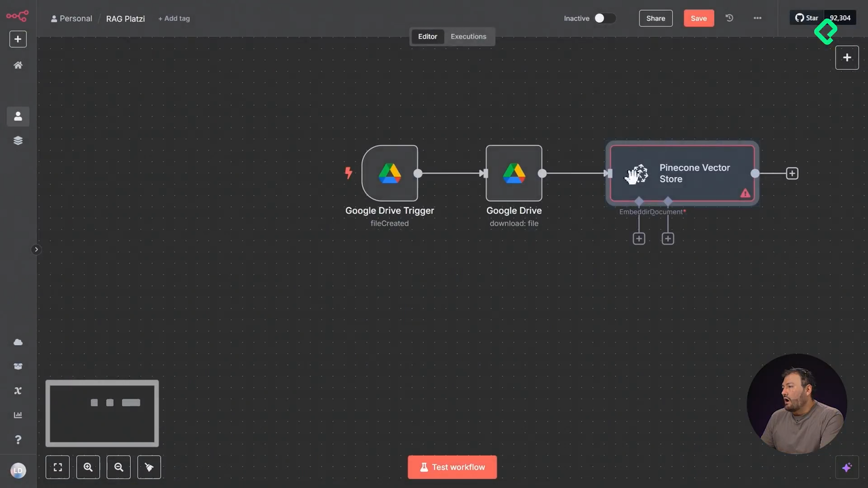Click the Document label under Pinecone node
Screen dimensions: 868x488
click(668, 212)
